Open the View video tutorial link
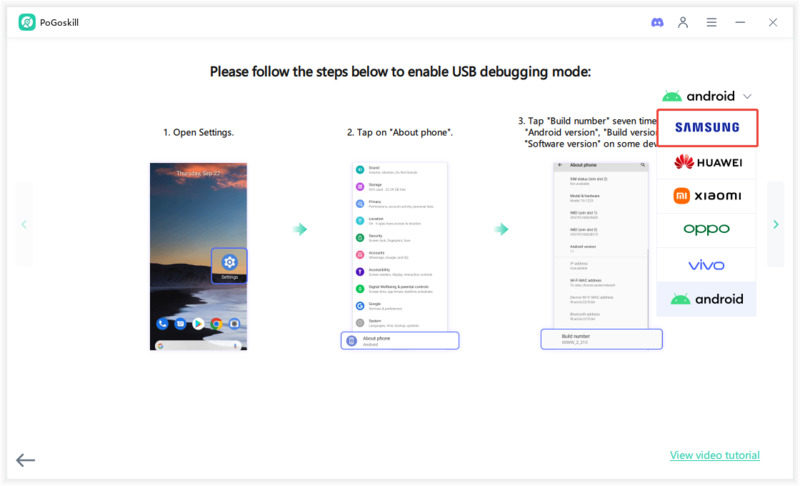 714,455
